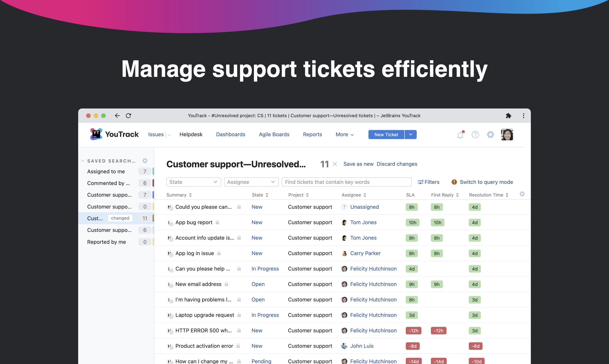The image size is (609, 364).
Task: Click priority icon on HTTP ERROR 500 row
Action: point(170,331)
